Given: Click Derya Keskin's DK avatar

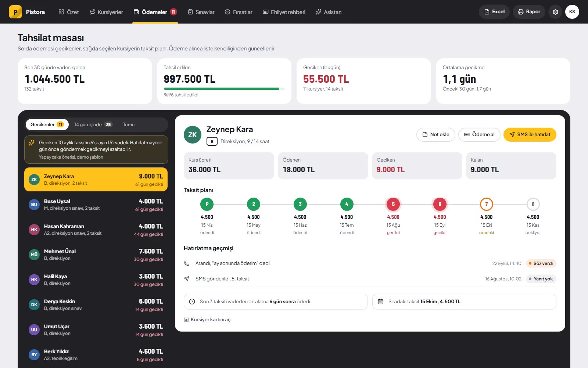Looking at the screenshot, I should (34, 305).
